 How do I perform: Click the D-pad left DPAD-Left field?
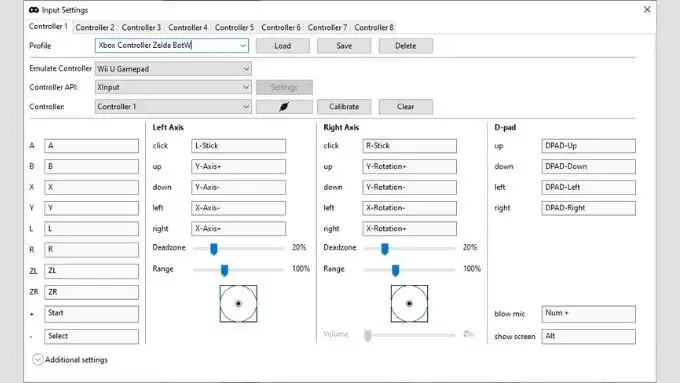coord(588,187)
